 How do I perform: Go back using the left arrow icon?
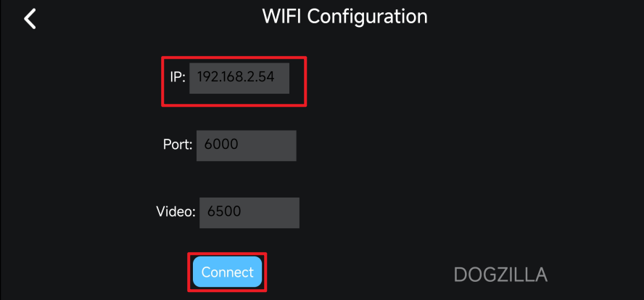pyautogui.click(x=30, y=19)
